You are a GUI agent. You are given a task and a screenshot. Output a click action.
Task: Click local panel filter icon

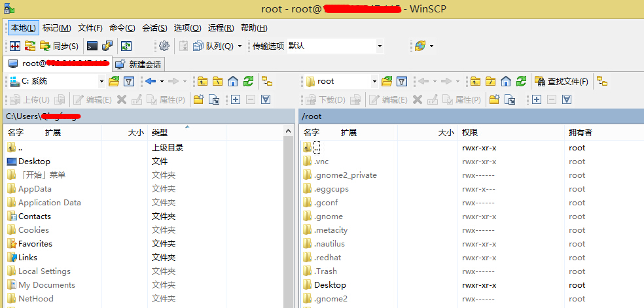click(x=129, y=81)
